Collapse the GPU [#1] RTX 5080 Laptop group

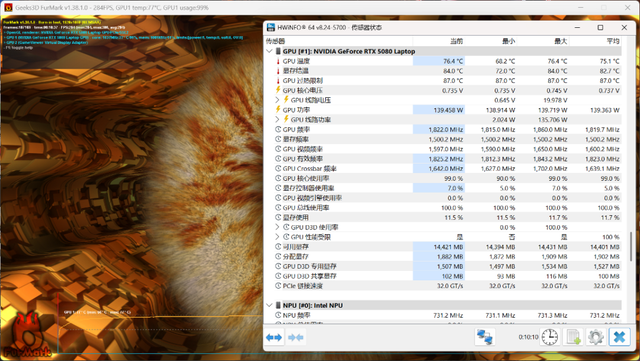[269, 51]
